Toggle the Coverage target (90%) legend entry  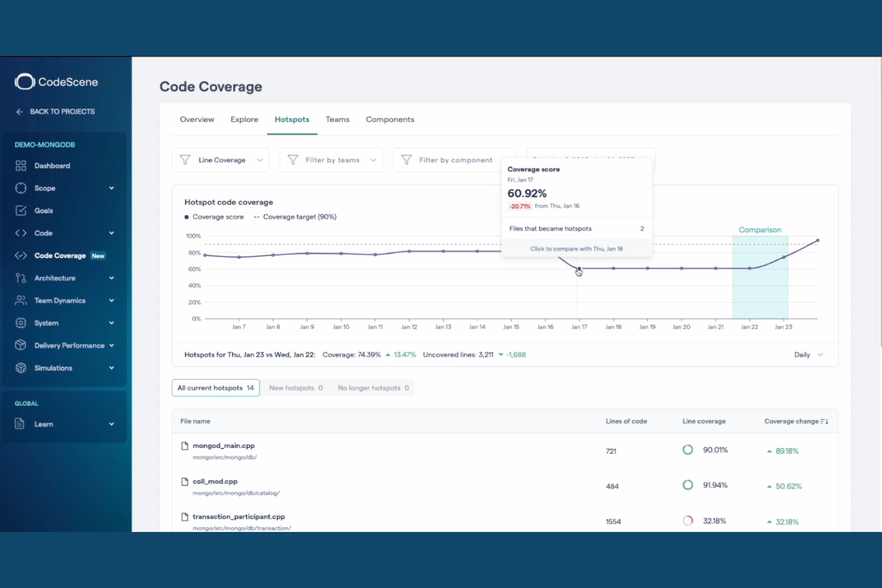[295, 217]
